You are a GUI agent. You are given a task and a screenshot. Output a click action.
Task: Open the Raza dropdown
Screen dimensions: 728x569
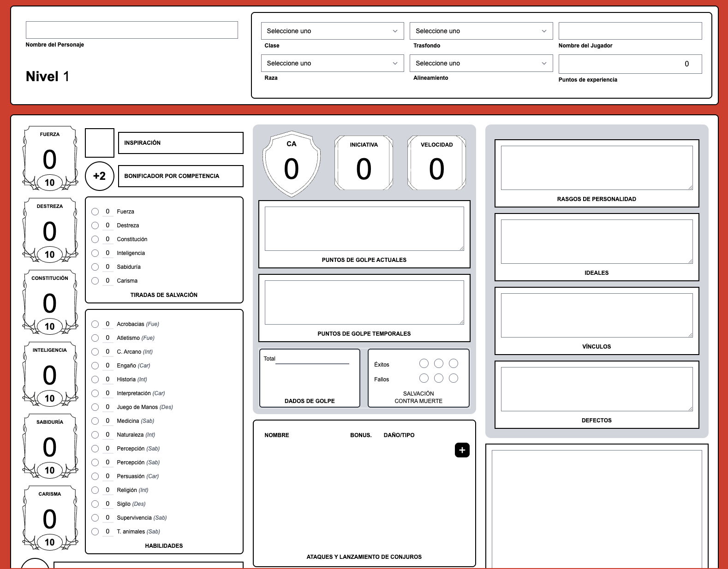pos(332,63)
